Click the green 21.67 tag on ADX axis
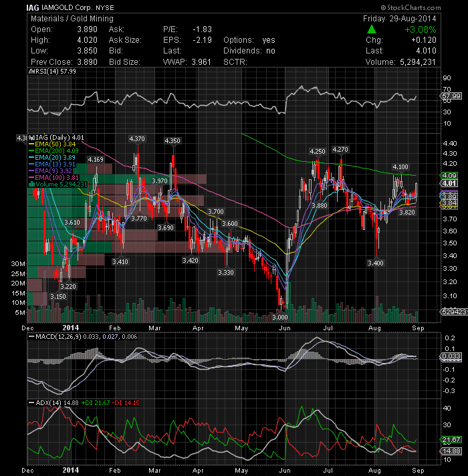Viewport: 468px width, 476px height. [451, 440]
